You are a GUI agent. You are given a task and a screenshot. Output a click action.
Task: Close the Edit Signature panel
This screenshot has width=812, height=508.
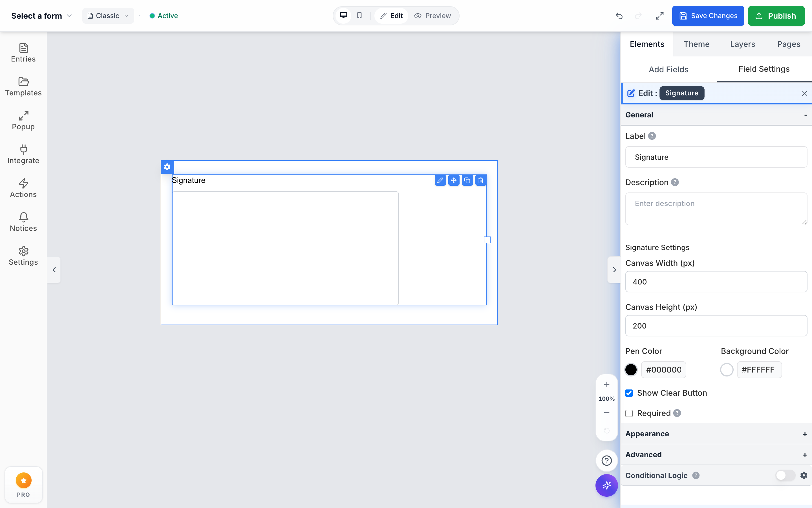tap(805, 93)
